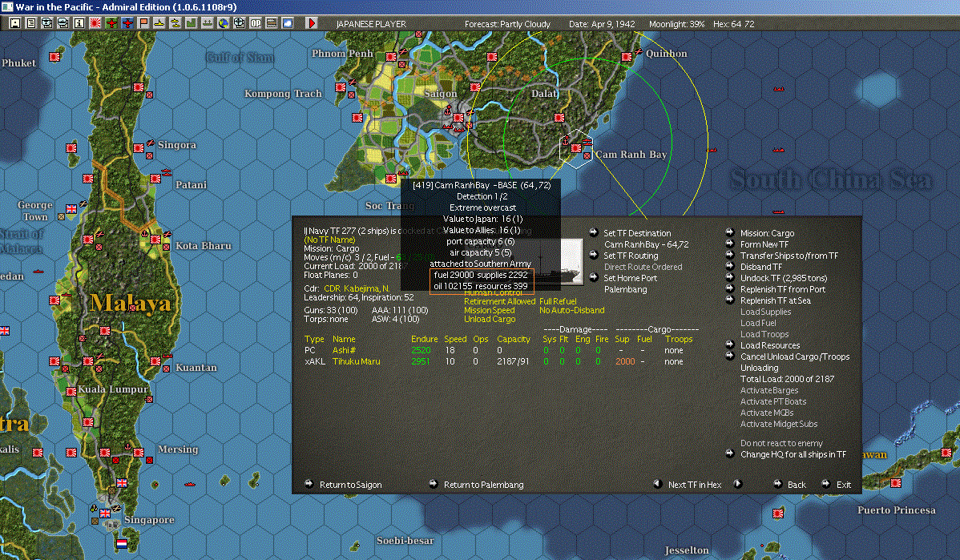Click the two yellow ships toolbar icon

[175, 23]
